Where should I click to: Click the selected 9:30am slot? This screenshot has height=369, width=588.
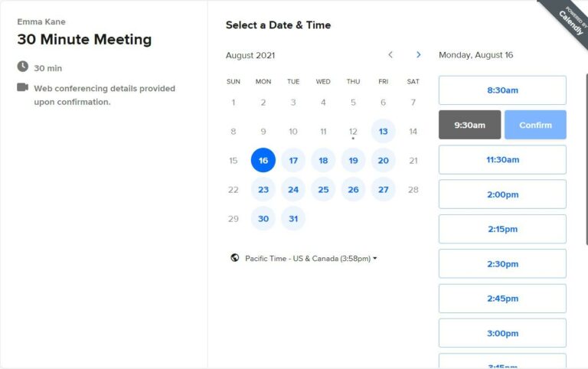coord(469,125)
